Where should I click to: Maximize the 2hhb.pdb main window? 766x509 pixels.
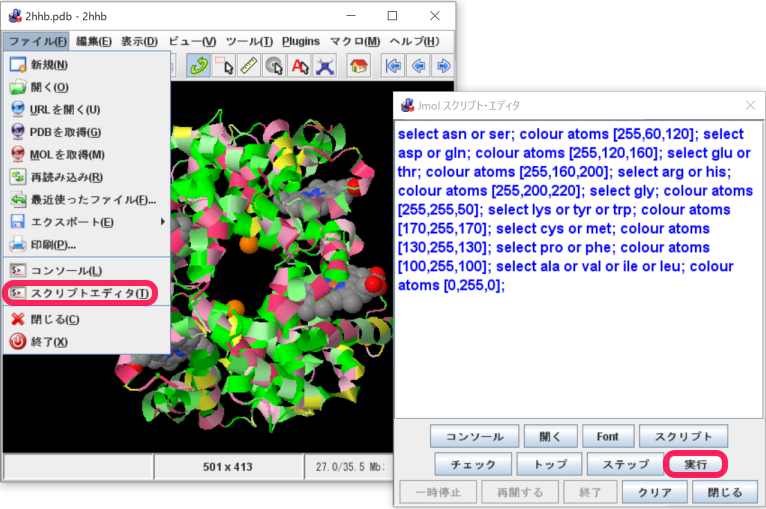(392, 16)
